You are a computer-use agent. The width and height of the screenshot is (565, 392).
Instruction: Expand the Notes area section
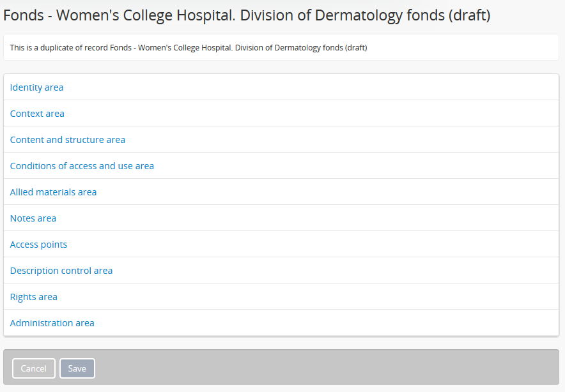point(33,218)
